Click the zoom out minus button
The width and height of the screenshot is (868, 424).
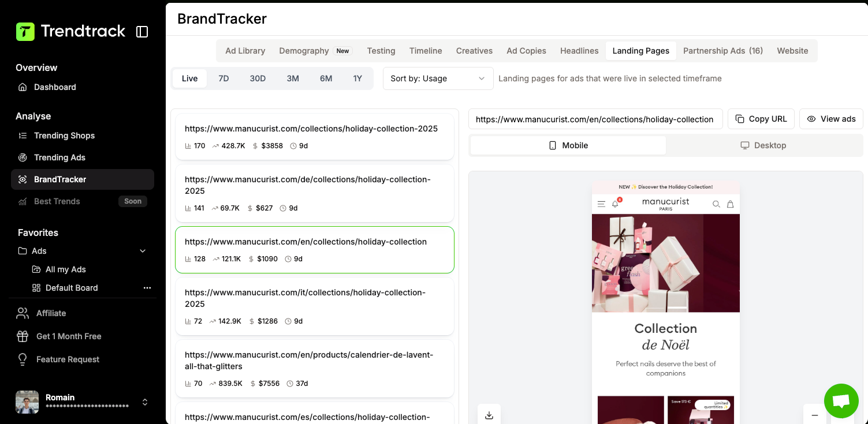click(814, 415)
